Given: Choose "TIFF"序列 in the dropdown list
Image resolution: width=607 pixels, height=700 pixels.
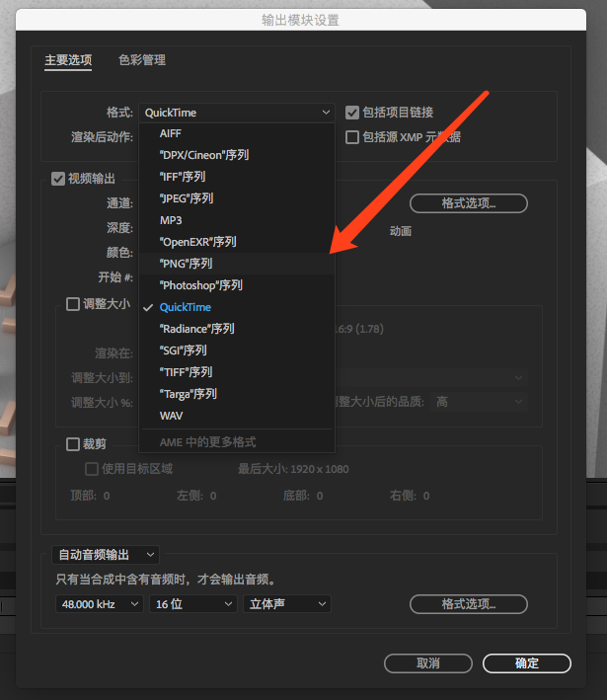Looking at the screenshot, I should pyautogui.click(x=186, y=372).
